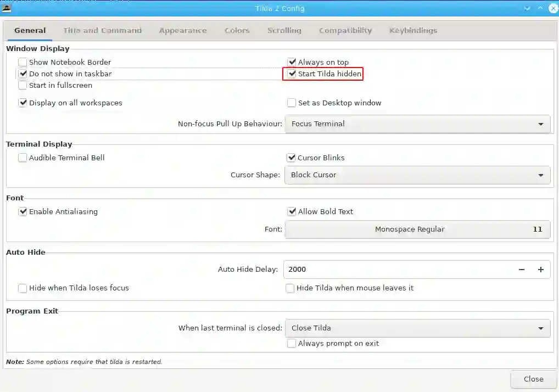Image resolution: width=559 pixels, height=392 pixels.
Task: Click the Tilda app icon in title bar
Action: (x=7, y=8)
